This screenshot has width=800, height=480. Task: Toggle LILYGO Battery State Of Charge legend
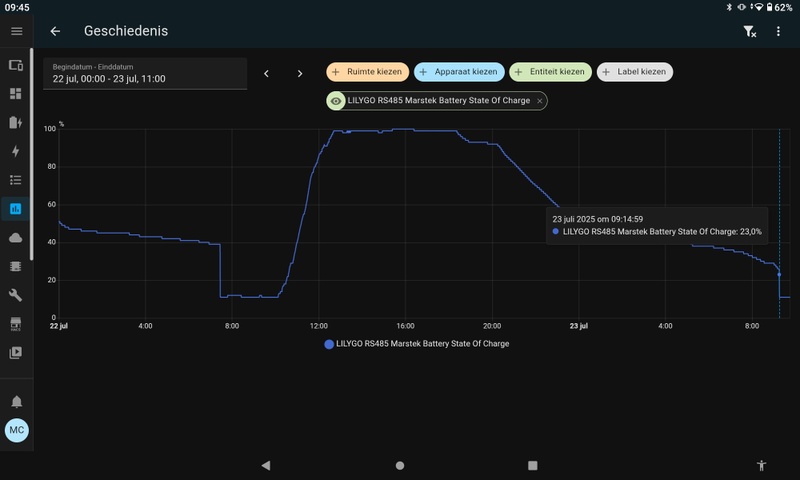pyautogui.click(x=417, y=344)
